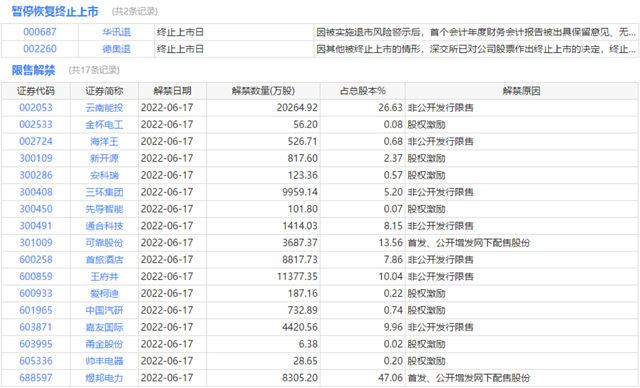Image resolution: width=640 pixels, height=388 pixels.
Task: Open 帅丰电器 stock link
Action: pyautogui.click(x=104, y=361)
